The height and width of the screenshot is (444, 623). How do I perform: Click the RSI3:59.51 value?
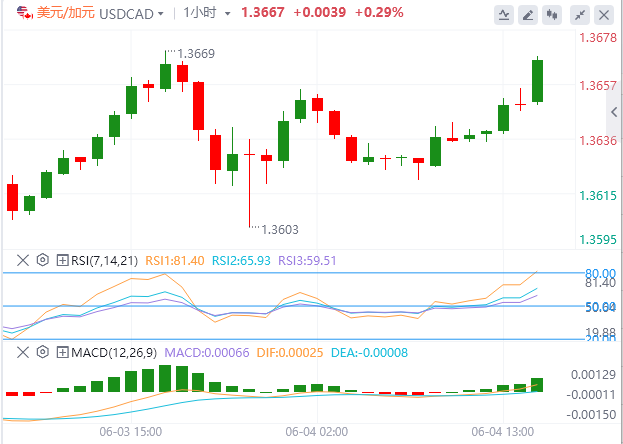(x=307, y=261)
